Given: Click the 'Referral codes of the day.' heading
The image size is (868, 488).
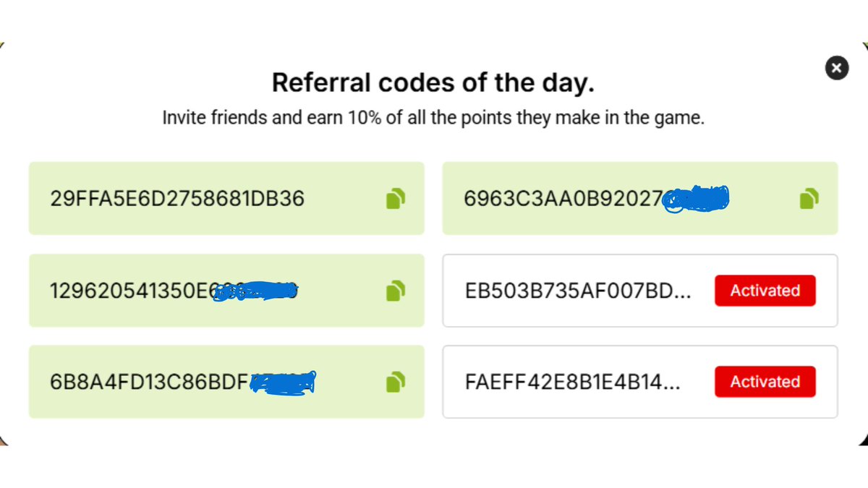Looking at the screenshot, I should (x=433, y=82).
